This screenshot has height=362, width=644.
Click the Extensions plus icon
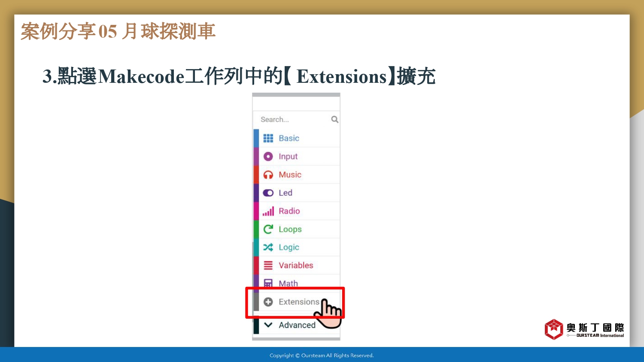point(268,302)
